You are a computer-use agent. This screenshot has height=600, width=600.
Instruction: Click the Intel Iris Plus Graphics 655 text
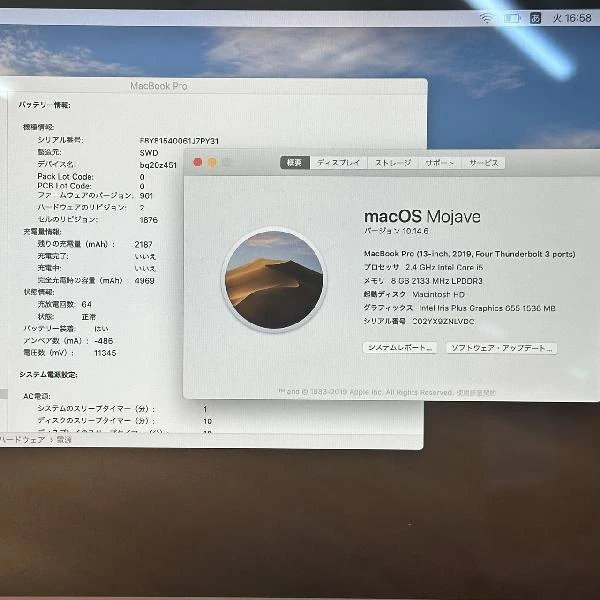coord(488,308)
